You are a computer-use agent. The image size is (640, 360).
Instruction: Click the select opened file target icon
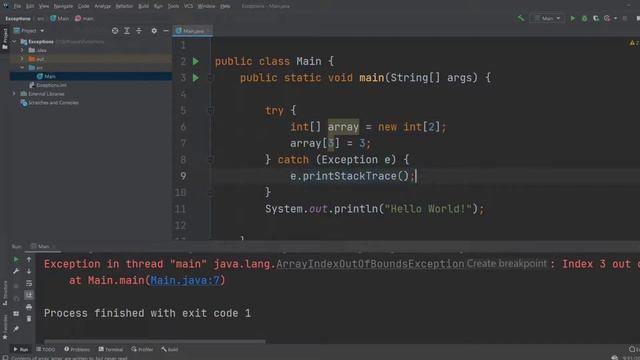[115, 31]
